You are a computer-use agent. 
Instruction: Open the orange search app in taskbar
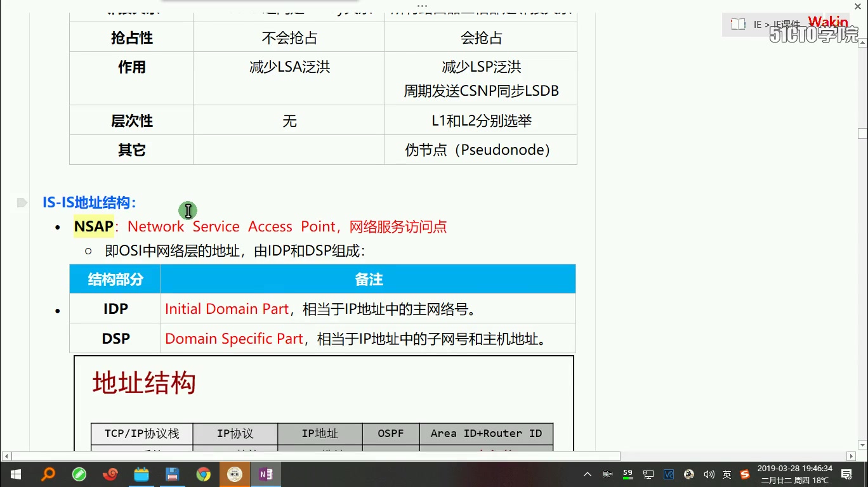click(48, 474)
